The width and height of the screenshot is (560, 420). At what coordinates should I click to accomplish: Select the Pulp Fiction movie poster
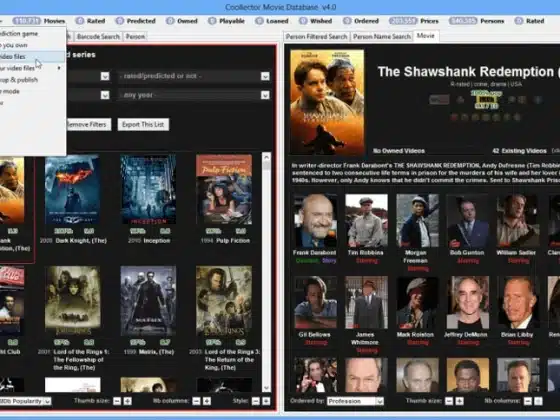pos(224,189)
